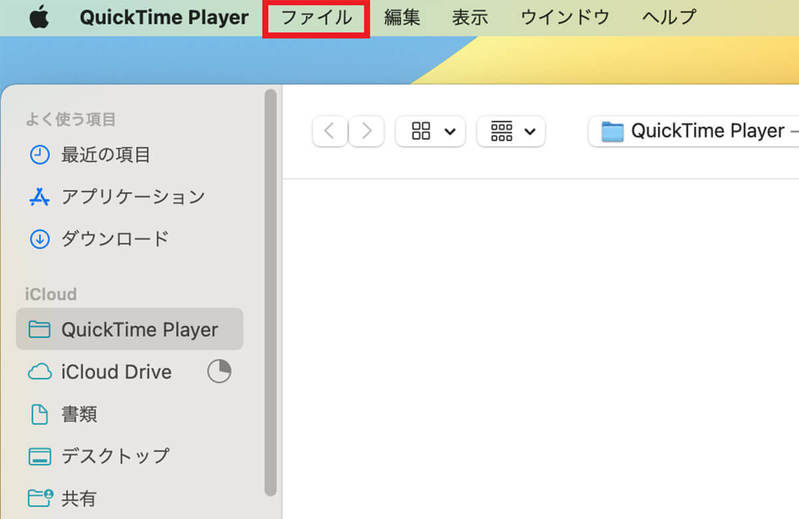Click the iCloud Drive cloud icon
799x519 pixels.
click(x=39, y=372)
